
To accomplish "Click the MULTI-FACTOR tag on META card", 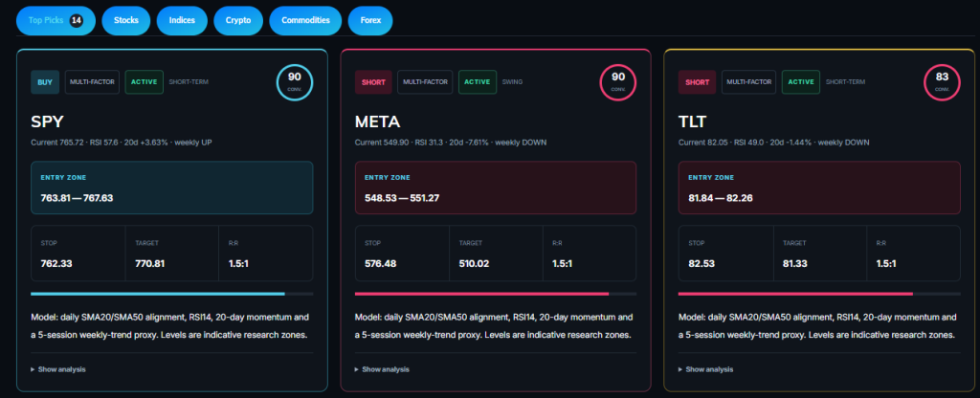I will point(425,82).
